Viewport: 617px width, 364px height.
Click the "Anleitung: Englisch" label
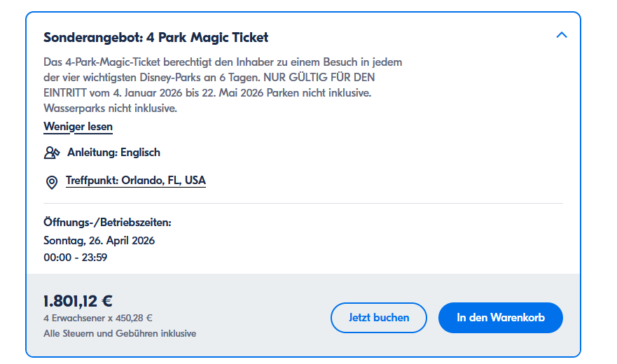pyautogui.click(x=113, y=153)
